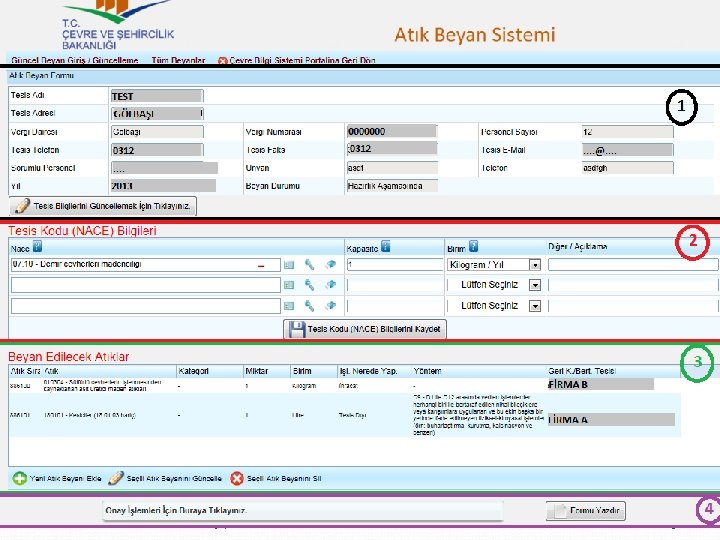Click the empty NACE field in second row
The height and width of the screenshot is (540, 720).
pyautogui.click(x=146, y=285)
